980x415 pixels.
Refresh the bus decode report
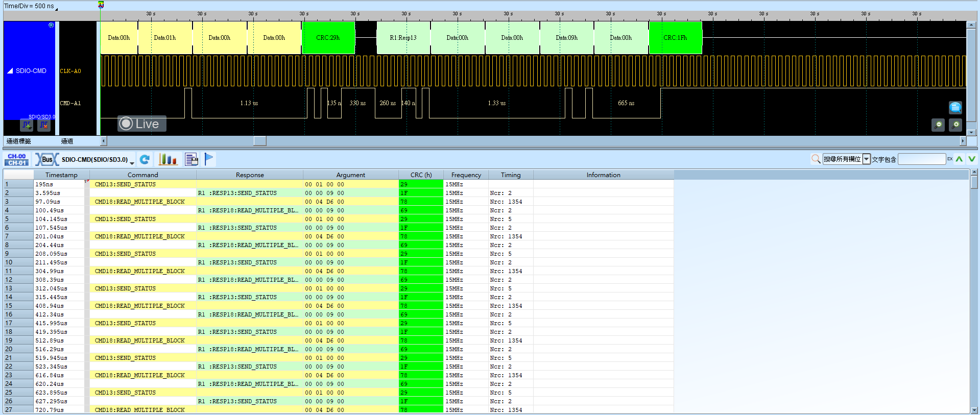point(145,160)
